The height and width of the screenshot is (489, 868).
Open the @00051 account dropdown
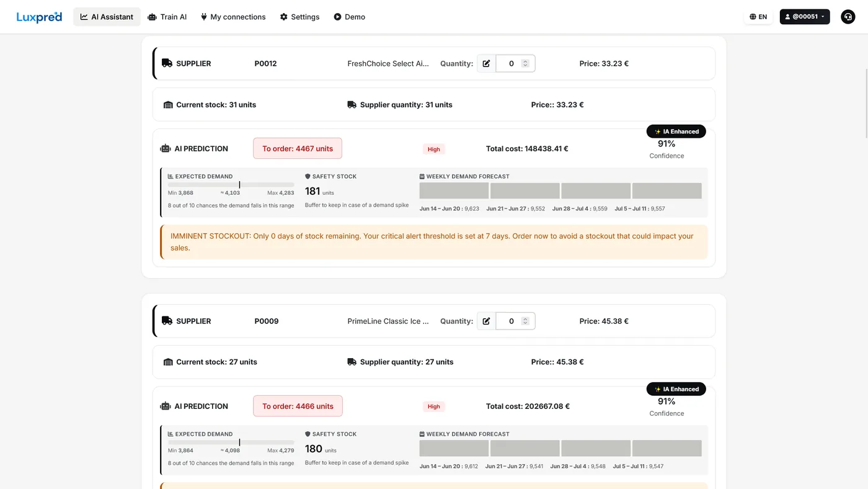pyautogui.click(x=805, y=17)
